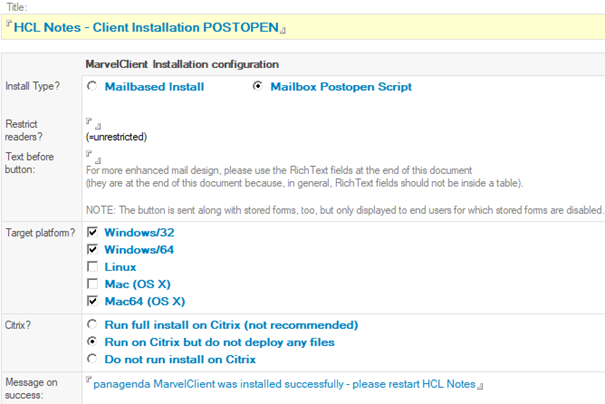605x404 pixels.
Task: Click the Mailbased Install label text
Action: click(154, 87)
